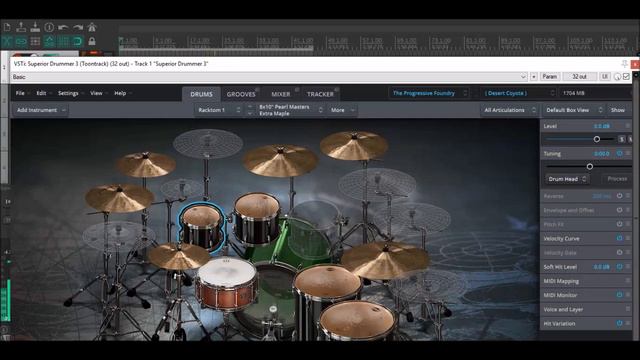Open the MIDI Mapping section menu icon
Viewport: 640px width, 360px height.
(x=628, y=281)
